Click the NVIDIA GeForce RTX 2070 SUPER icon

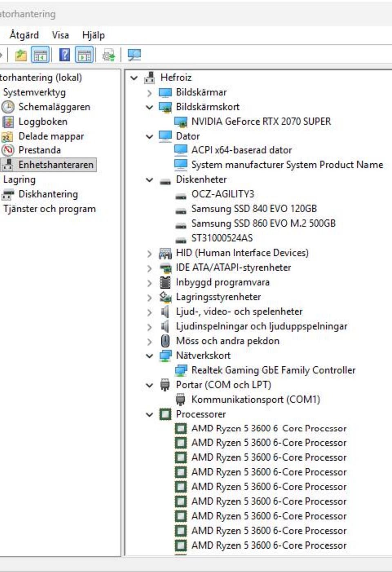[180, 122]
